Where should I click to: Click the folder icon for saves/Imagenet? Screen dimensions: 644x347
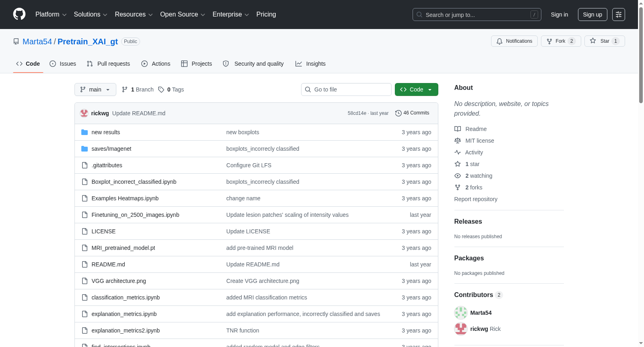point(85,149)
